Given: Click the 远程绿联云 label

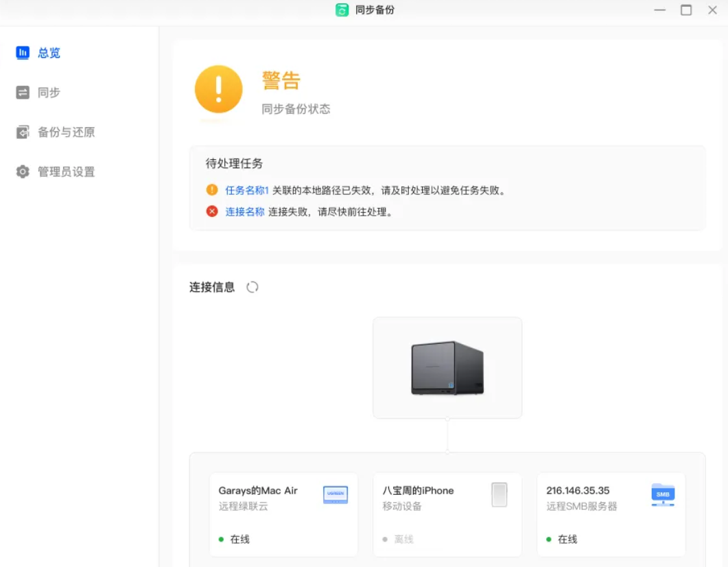Looking at the screenshot, I should point(244,506).
